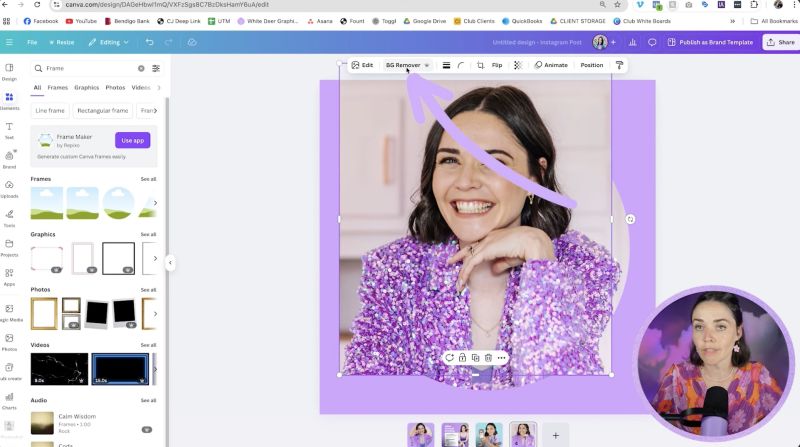This screenshot has height=447, width=800.
Task: Open the transparency tool
Action: [518, 65]
